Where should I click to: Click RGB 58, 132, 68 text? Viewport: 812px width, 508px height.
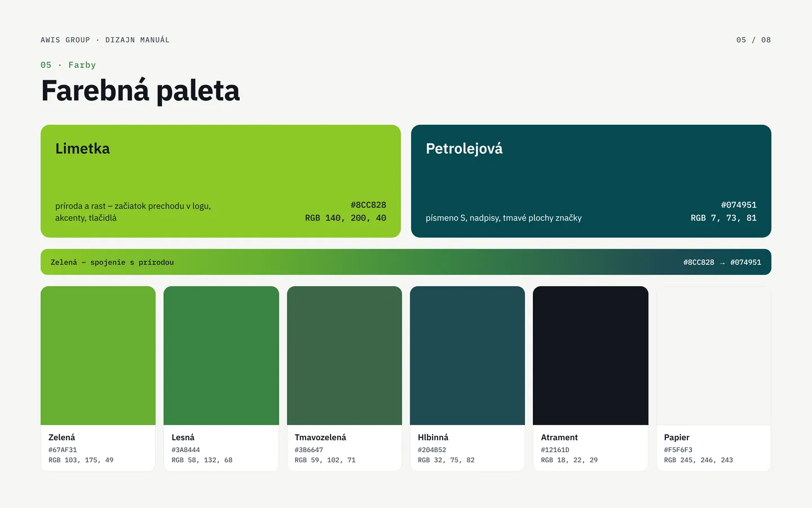point(202,460)
